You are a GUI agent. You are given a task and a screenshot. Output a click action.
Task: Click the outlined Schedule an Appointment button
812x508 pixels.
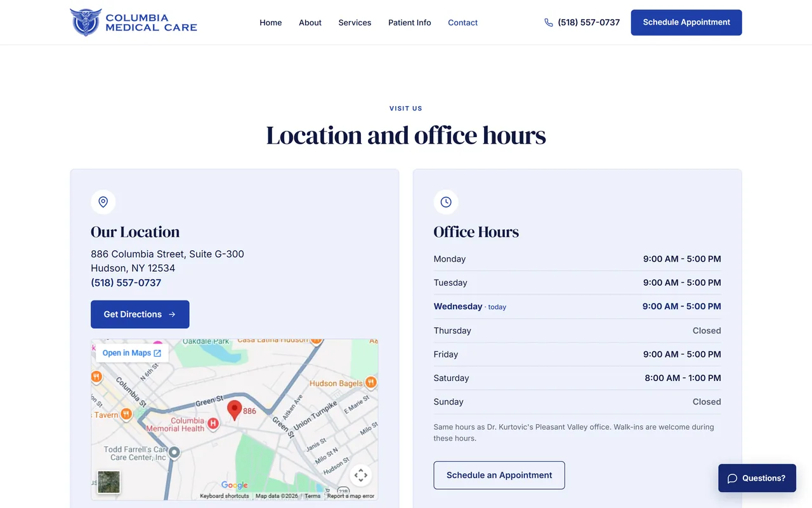coord(499,475)
